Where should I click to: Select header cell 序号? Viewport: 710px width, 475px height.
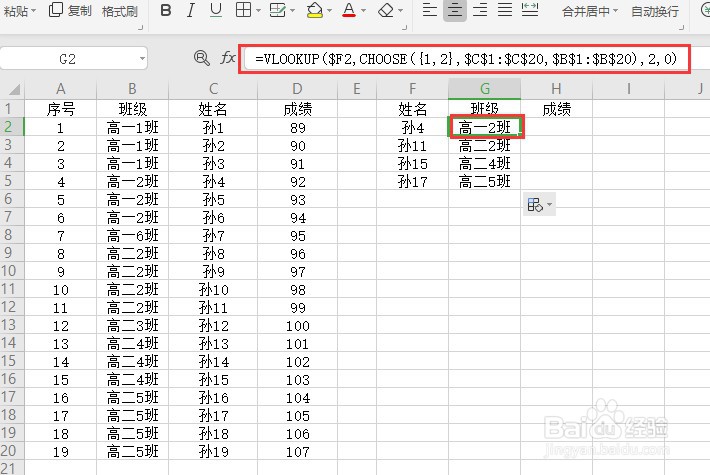coord(61,109)
